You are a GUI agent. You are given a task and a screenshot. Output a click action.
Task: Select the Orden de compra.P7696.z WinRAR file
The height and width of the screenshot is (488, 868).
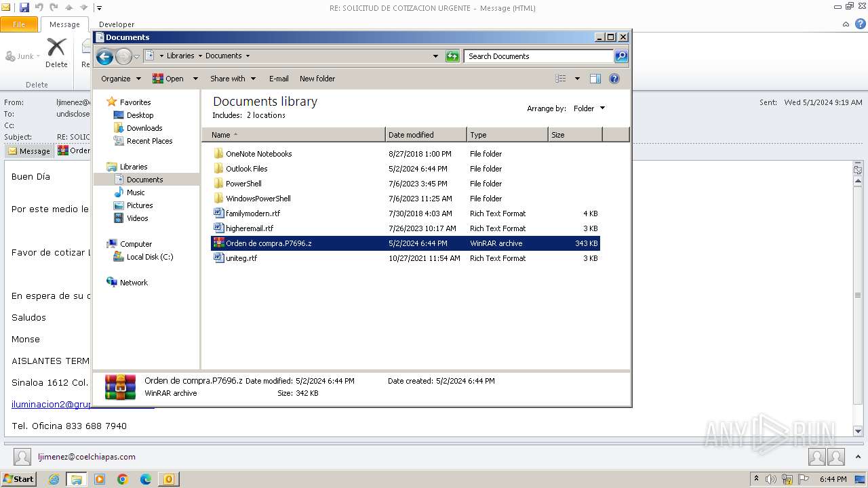406,243
